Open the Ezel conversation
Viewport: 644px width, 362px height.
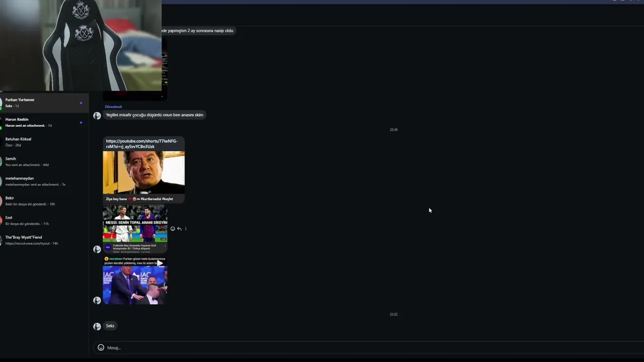coord(44,220)
